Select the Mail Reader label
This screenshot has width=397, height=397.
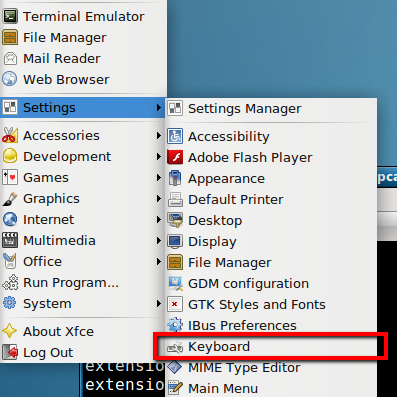[x=62, y=58]
